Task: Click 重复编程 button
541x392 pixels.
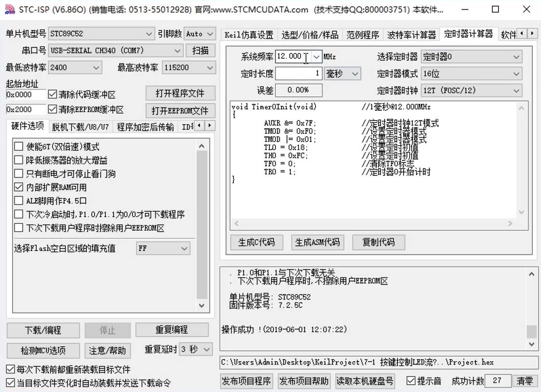Action: [172, 330]
